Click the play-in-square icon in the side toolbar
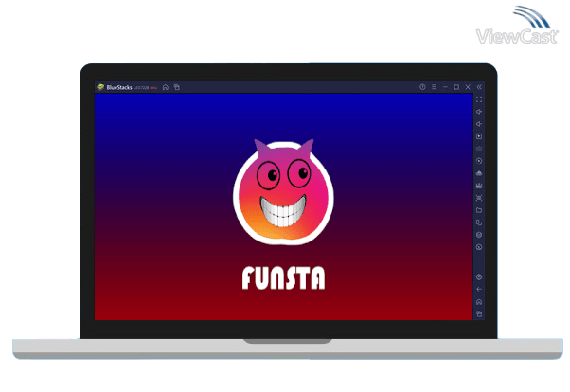570x392 pixels. click(479, 136)
